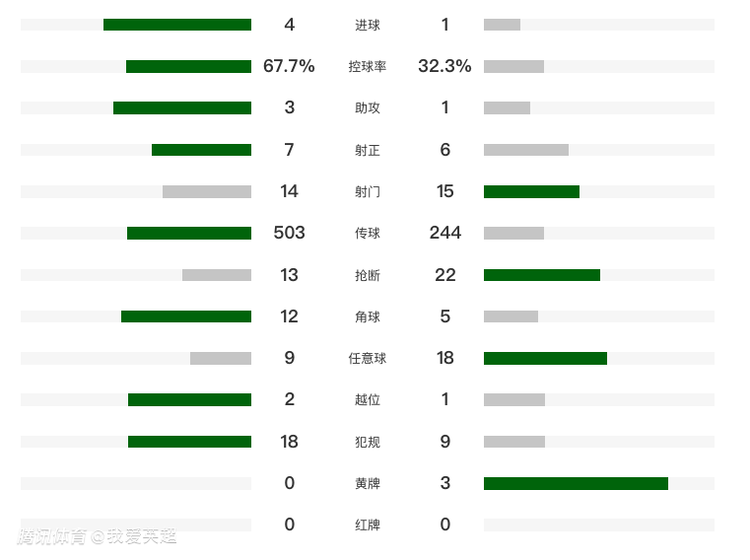Select the 助攻 stat label
The width and height of the screenshot is (750, 560).
(x=368, y=108)
